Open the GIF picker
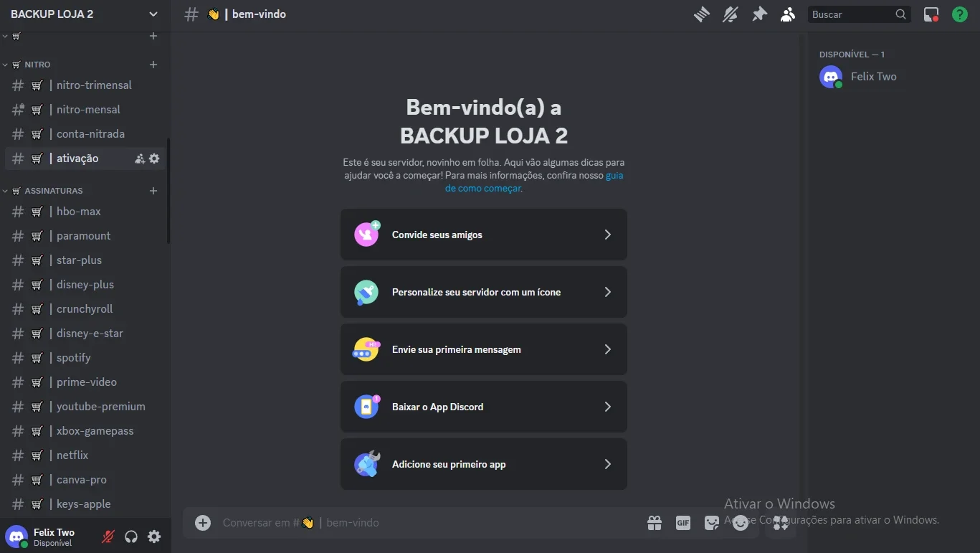The height and width of the screenshot is (553, 980). point(683,523)
